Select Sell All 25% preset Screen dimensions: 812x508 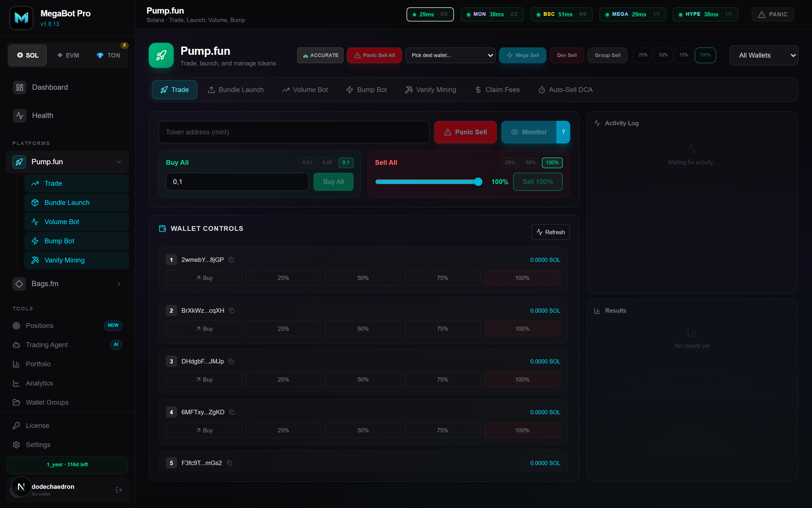510,163
